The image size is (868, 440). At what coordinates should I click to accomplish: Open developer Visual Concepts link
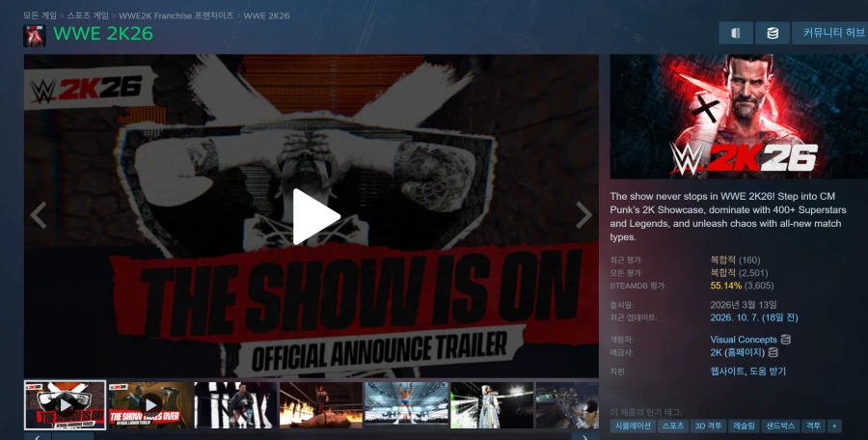(x=744, y=339)
